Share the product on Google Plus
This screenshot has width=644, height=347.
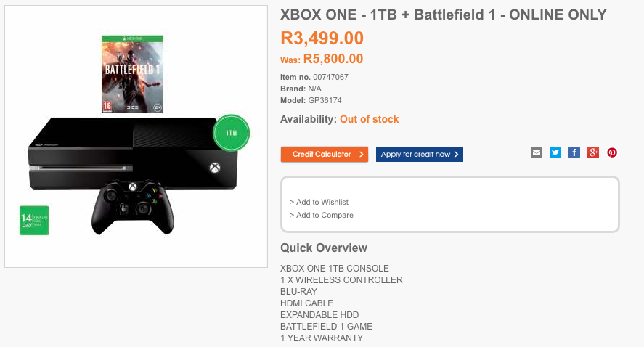[593, 152]
